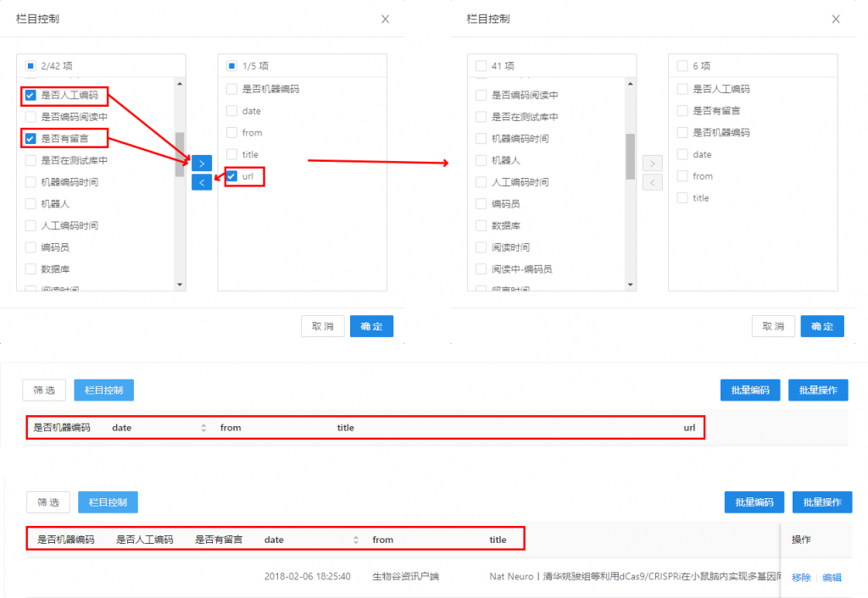868x598 pixels.
Task: Uncheck the url checkbox
Action: (231, 176)
